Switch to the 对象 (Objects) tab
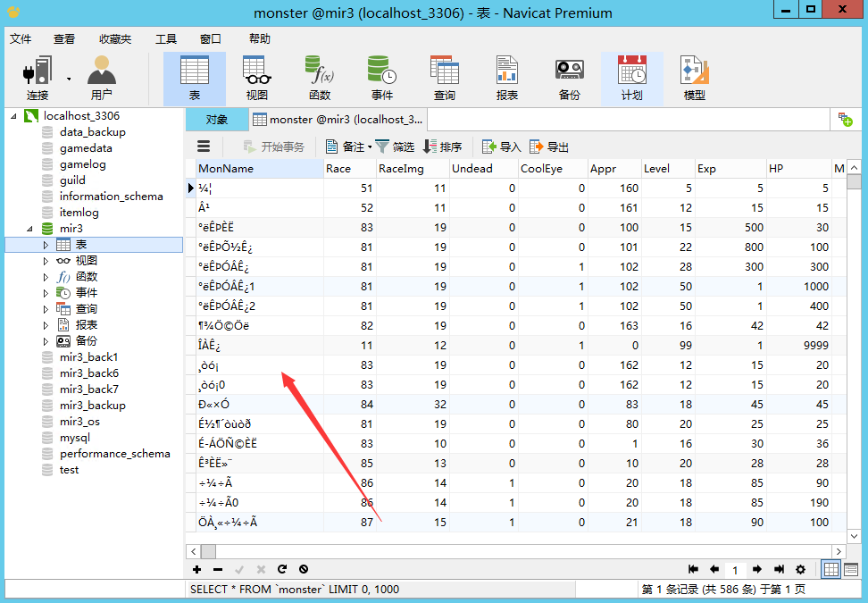Image resolution: width=868 pixels, height=603 pixels. (216, 119)
